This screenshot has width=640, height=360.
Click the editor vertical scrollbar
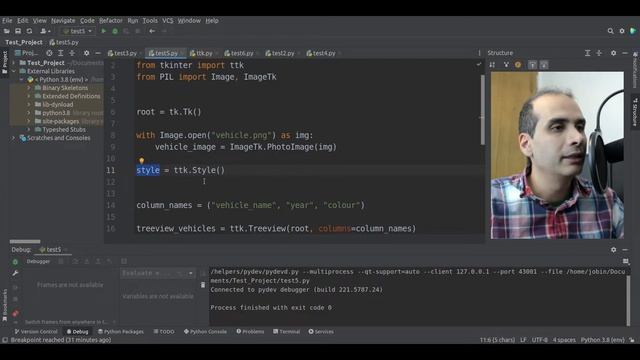point(482,109)
